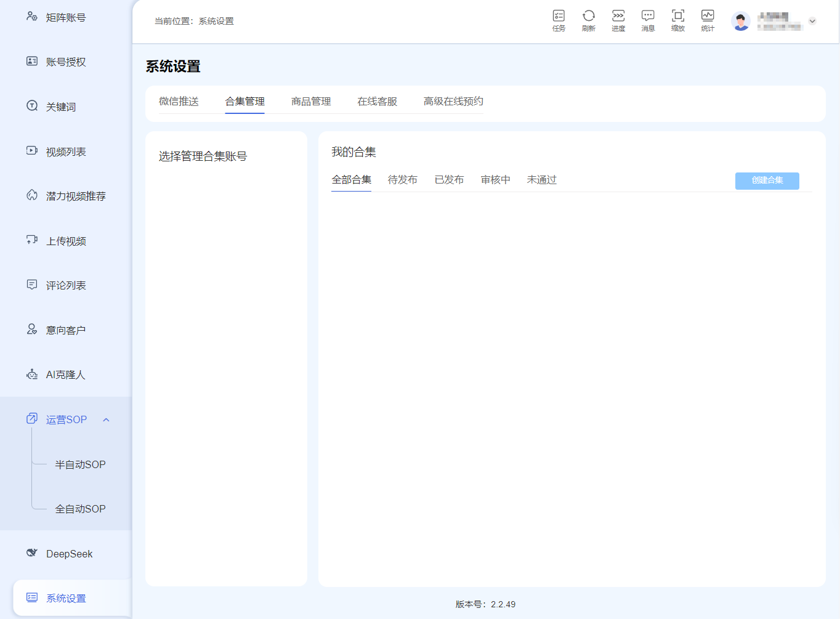Click the 上传视频 sidebar icon
Image resolution: width=840 pixels, height=619 pixels.
coord(32,240)
